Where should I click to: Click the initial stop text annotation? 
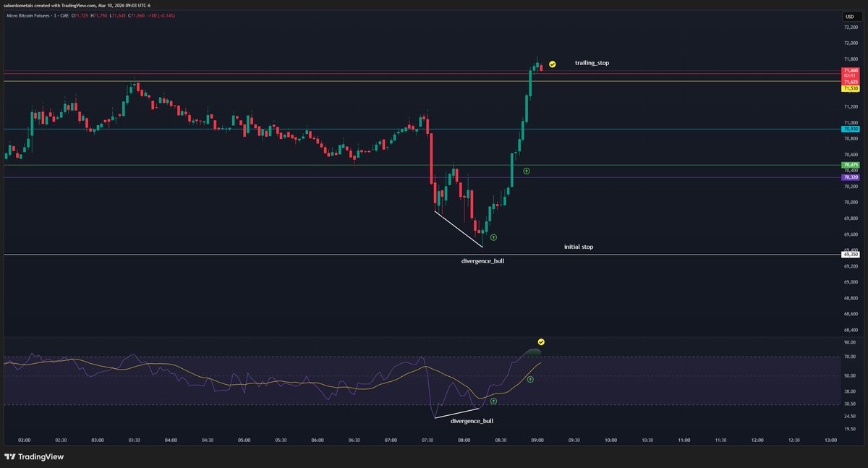[x=579, y=247]
